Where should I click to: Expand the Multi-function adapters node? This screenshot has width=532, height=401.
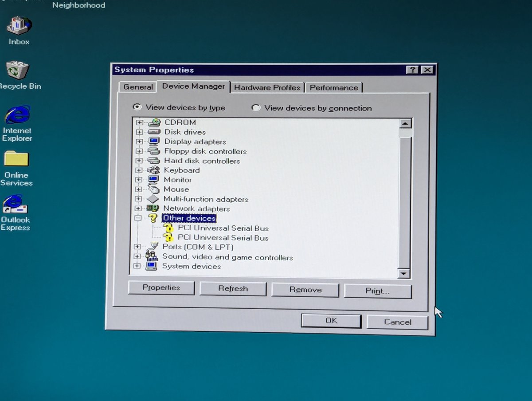pos(139,199)
